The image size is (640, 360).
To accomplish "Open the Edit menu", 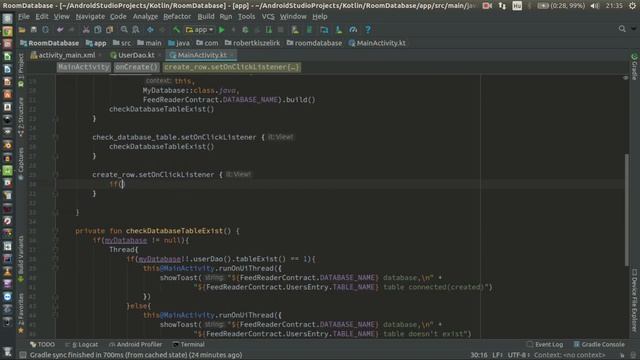I will click(x=42, y=17).
